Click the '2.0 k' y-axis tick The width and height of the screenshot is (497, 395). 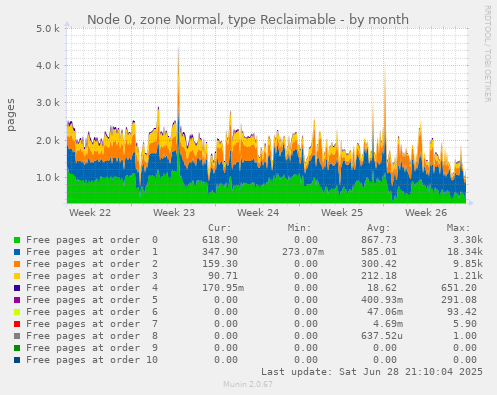[48, 140]
